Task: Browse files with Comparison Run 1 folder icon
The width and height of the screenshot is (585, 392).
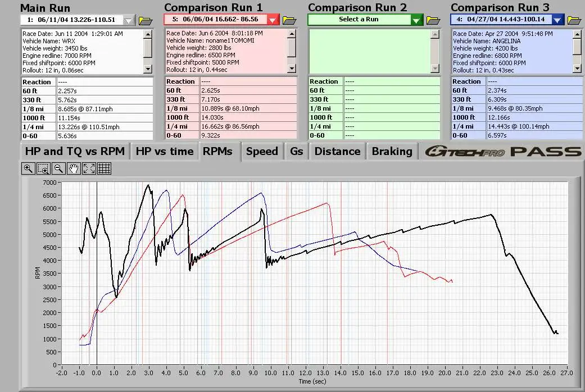Action: pos(289,20)
